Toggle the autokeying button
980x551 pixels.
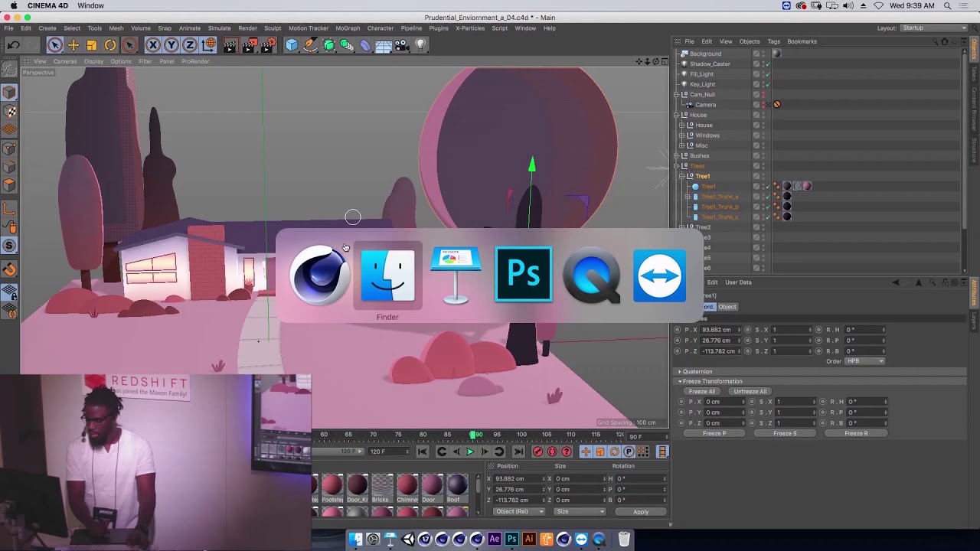coord(552,452)
